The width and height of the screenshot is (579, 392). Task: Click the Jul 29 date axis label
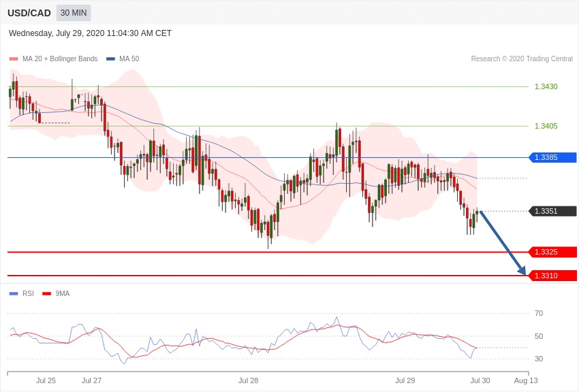tap(405, 380)
